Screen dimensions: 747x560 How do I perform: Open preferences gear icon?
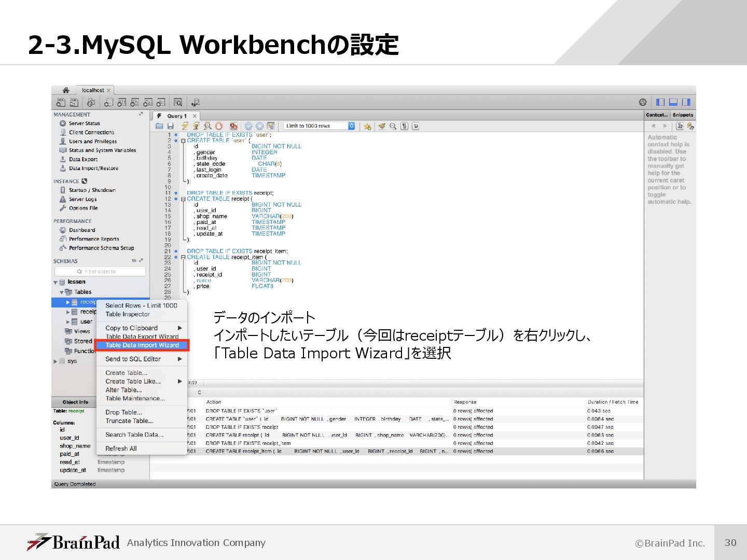pos(643,102)
